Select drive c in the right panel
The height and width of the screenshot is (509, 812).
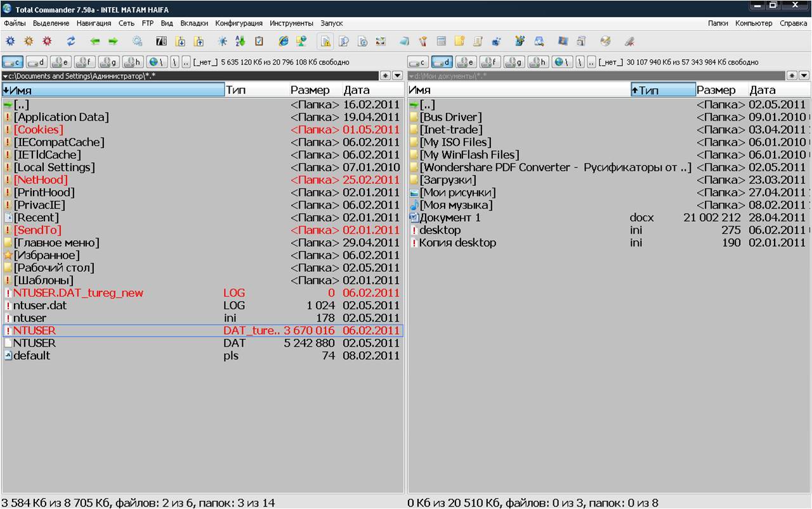click(x=418, y=62)
